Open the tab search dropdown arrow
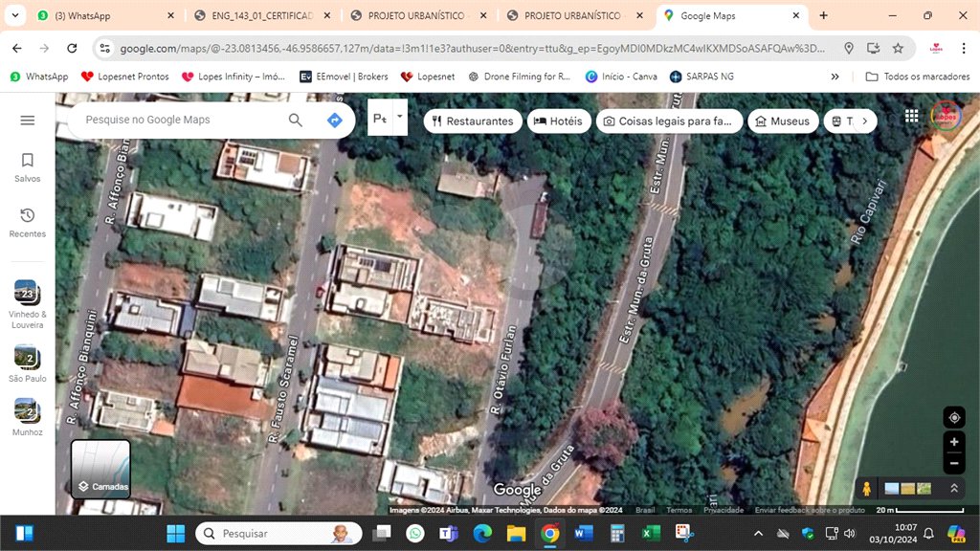980x551 pixels. click(x=15, y=15)
